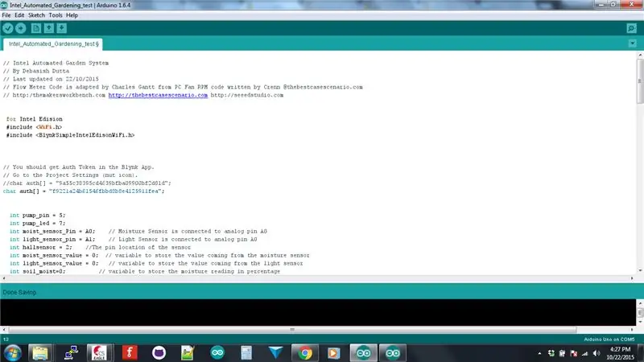Open Windows Explorer from the taskbar

(40, 353)
